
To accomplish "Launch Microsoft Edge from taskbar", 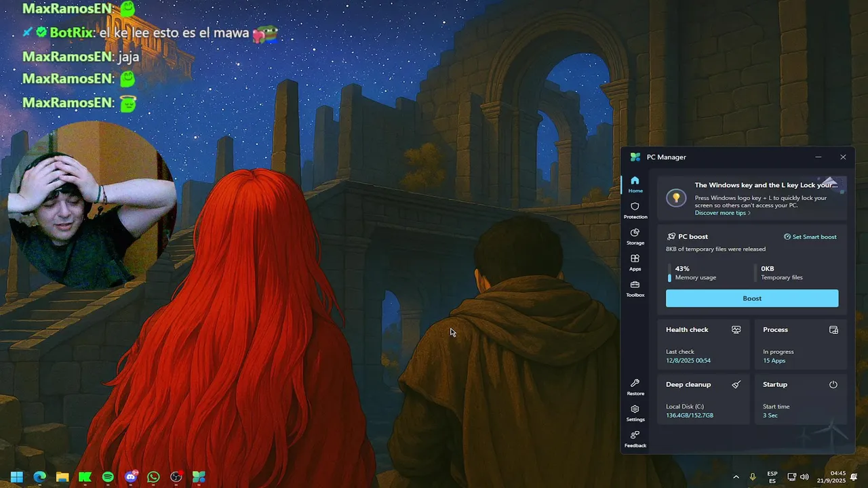I will coord(40,477).
